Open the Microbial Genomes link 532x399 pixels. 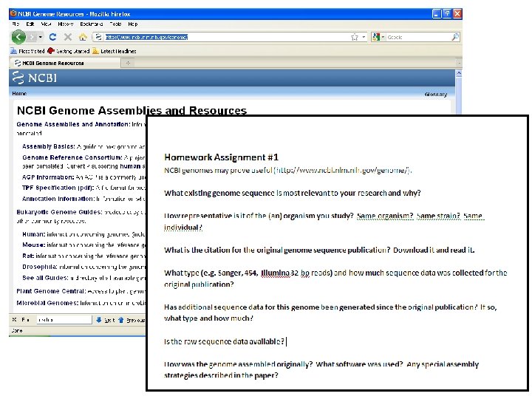coord(47,303)
